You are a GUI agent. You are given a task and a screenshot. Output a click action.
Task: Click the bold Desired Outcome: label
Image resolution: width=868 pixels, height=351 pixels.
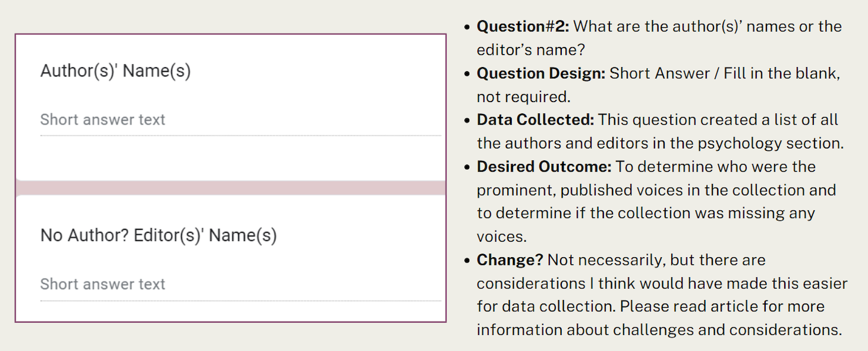[543, 167]
